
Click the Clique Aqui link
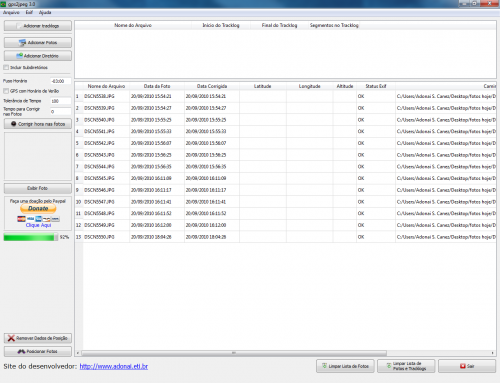[x=38, y=225]
